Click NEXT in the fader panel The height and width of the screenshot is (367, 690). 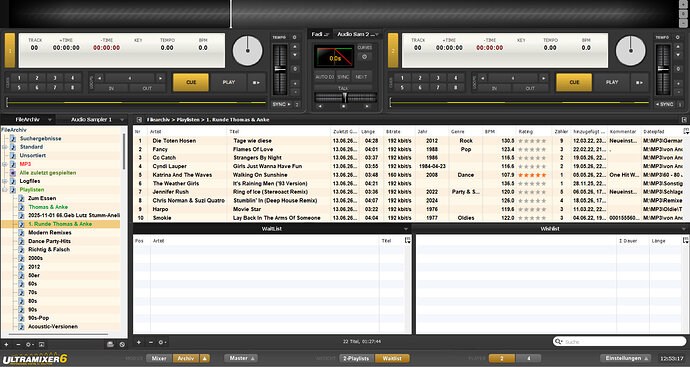coord(361,77)
